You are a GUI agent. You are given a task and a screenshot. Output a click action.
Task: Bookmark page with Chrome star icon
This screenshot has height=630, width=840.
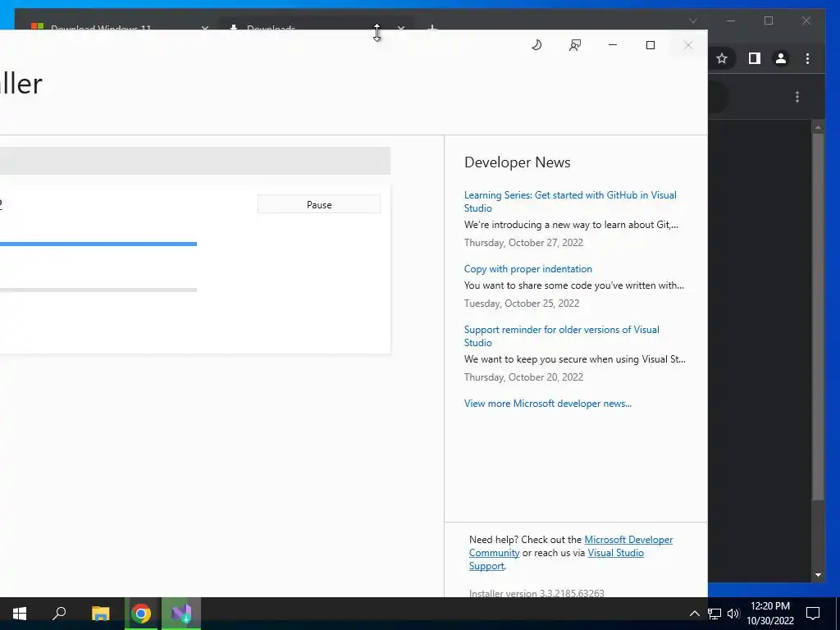[722, 58]
